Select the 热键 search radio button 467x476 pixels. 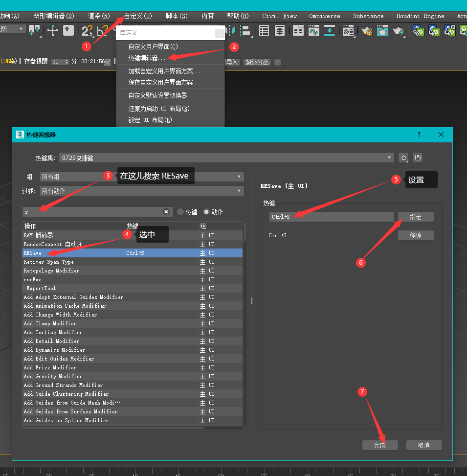(x=180, y=212)
